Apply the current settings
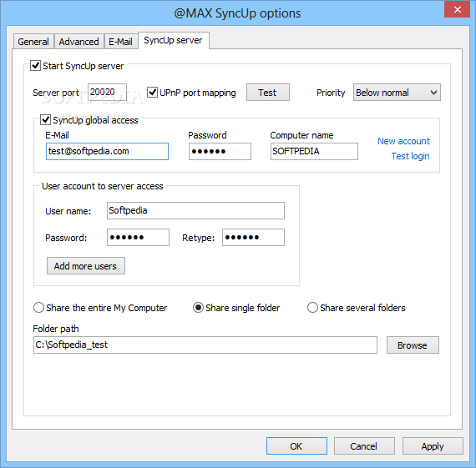Viewport: 476px width, 468px height. tap(433, 445)
